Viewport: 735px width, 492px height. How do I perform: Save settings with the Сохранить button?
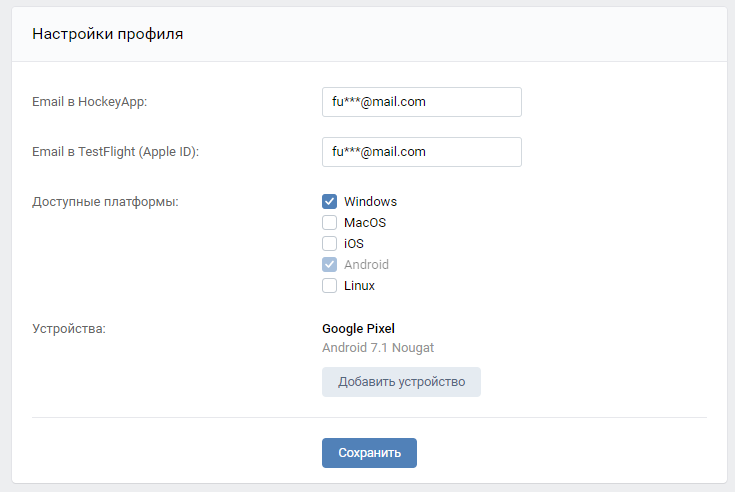[x=369, y=453]
